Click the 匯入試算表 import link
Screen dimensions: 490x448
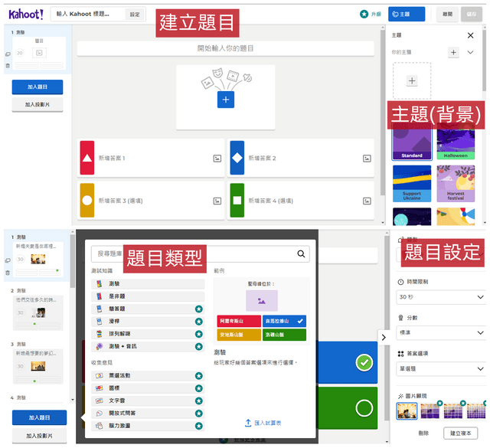point(263,423)
